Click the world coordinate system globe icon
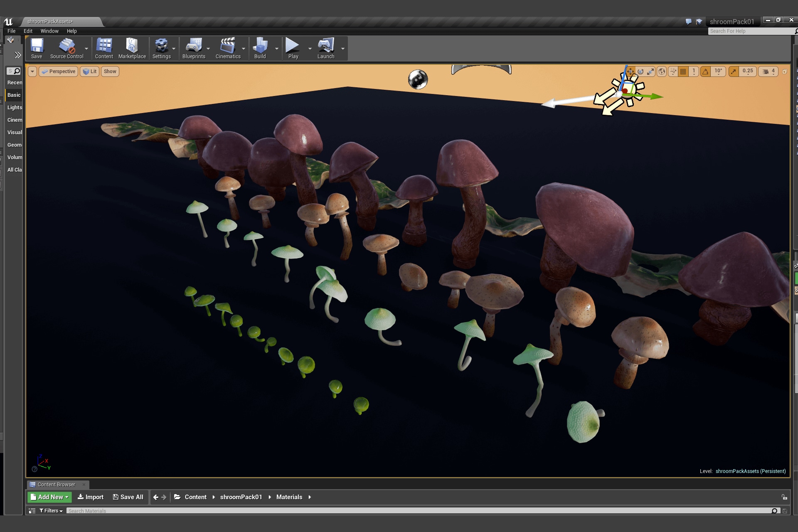 (662, 71)
